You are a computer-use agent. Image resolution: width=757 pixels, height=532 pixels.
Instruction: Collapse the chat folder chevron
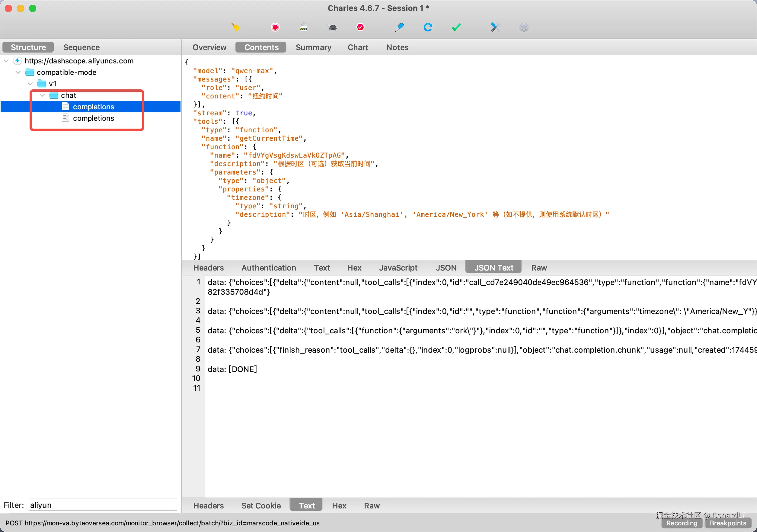[x=42, y=95]
